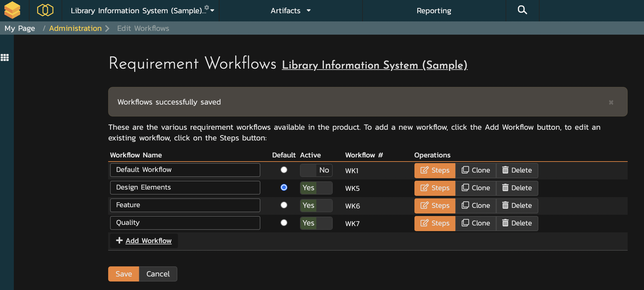Dismiss the 'Workflows successfully saved' message

[x=611, y=102]
